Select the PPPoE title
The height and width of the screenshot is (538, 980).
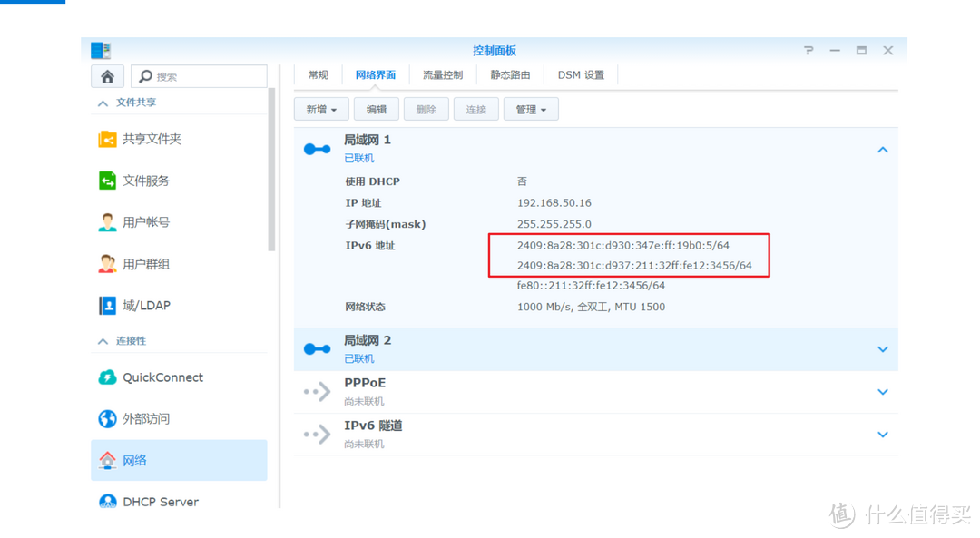[x=365, y=383]
